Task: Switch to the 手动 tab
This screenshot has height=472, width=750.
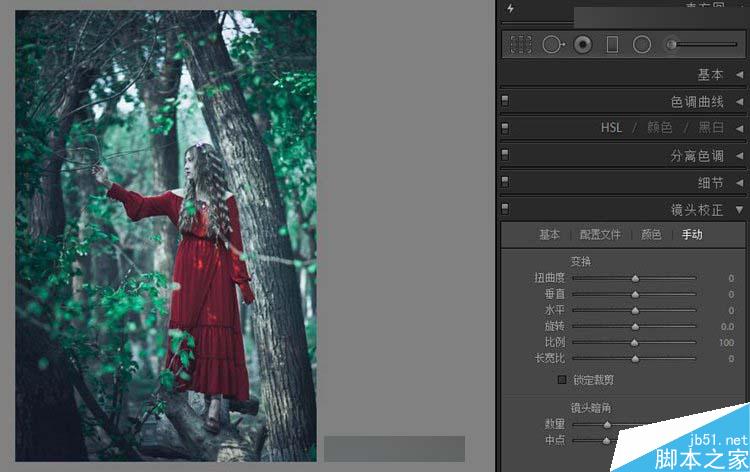Action: point(692,234)
